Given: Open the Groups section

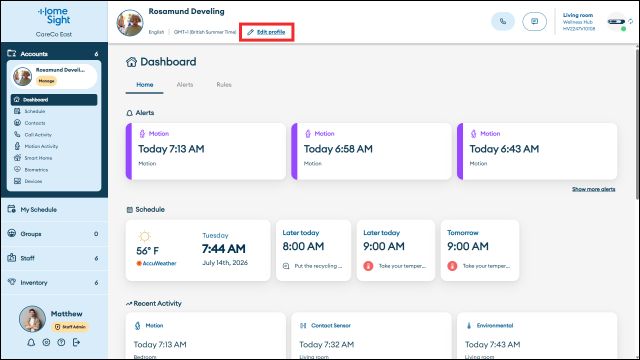Looking at the screenshot, I should click(54, 234).
